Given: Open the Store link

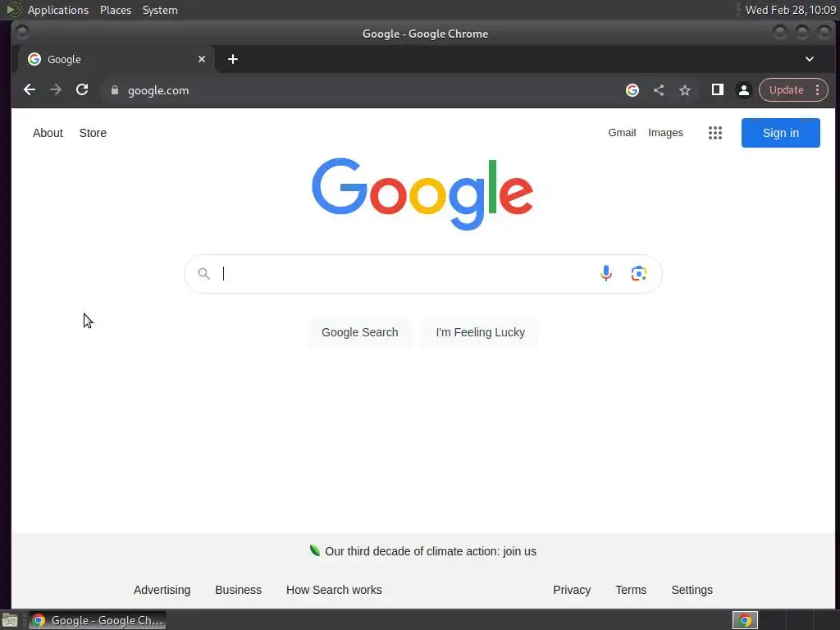Looking at the screenshot, I should [93, 133].
